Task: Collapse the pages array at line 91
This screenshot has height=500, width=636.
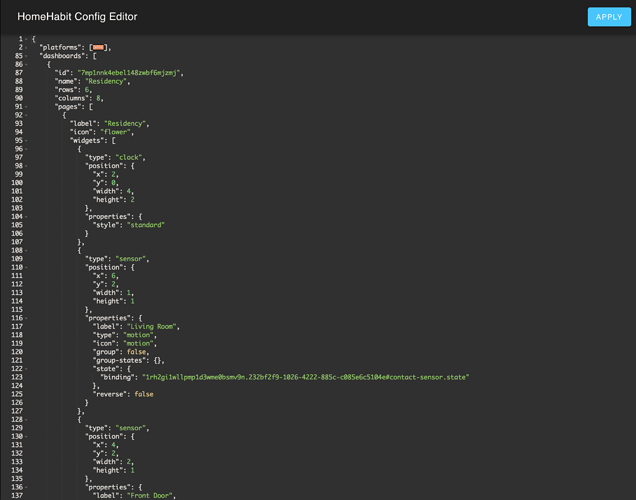Action: pos(27,107)
